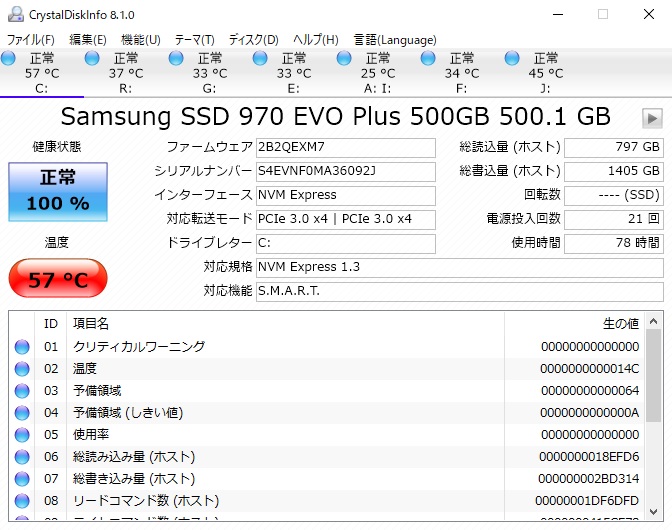672x530 pixels.
Task: Open the 編集(E) menu
Action: coord(87,40)
